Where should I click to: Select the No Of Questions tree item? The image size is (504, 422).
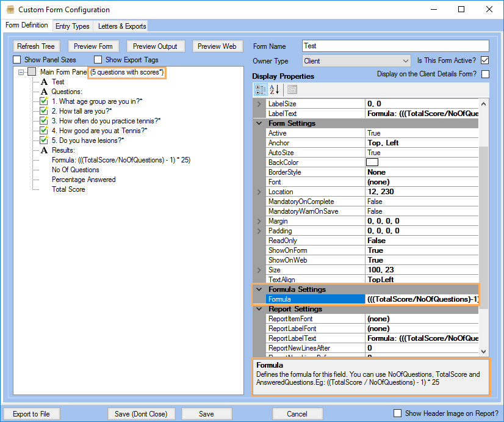click(76, 170)
